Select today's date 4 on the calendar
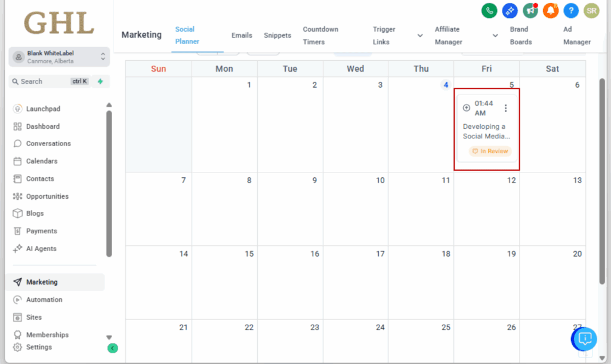The height and width of the screenshot is (364, 611). coord(446,85)
